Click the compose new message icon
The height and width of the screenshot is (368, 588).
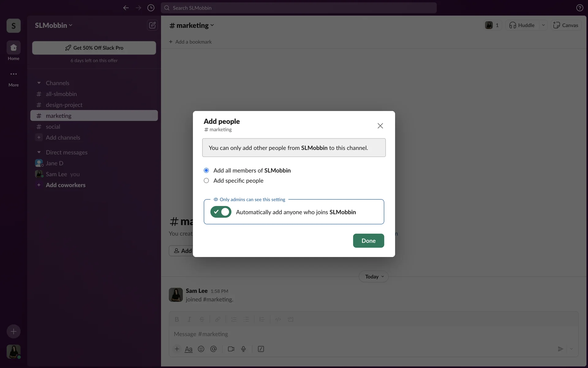(152, 25)
